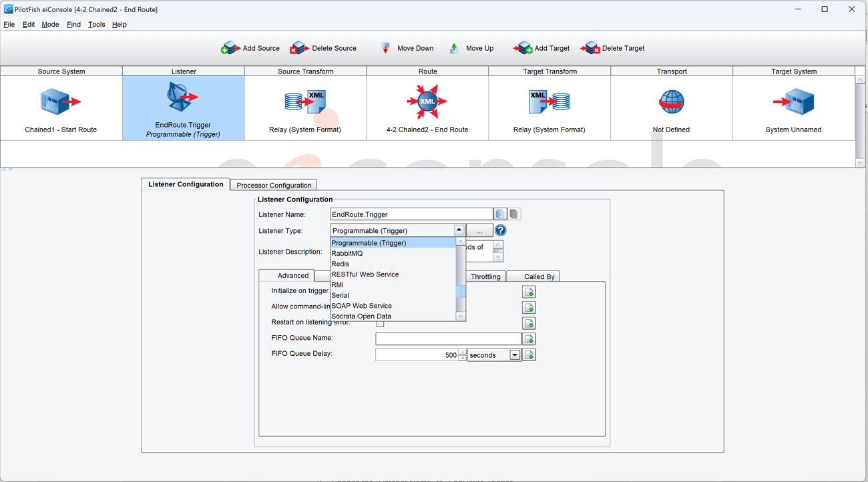Click the Listener Description scroll-down arrow
This screenshot has height=482, width=868.
[x=498, y=257]
